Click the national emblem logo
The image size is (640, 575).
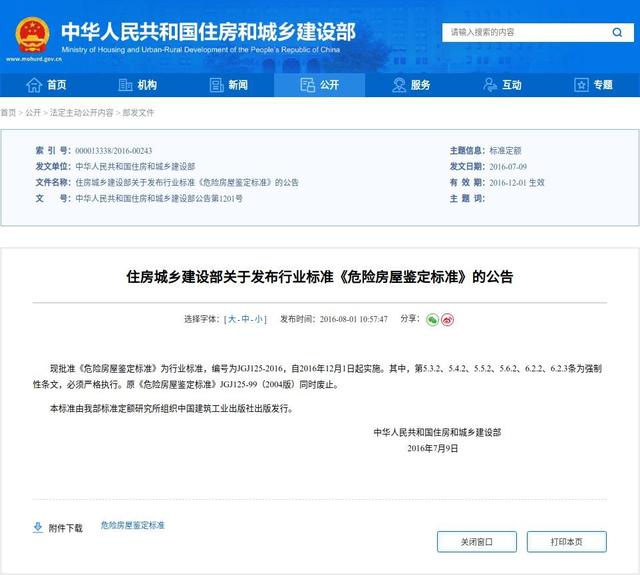[x=32, y=35]
